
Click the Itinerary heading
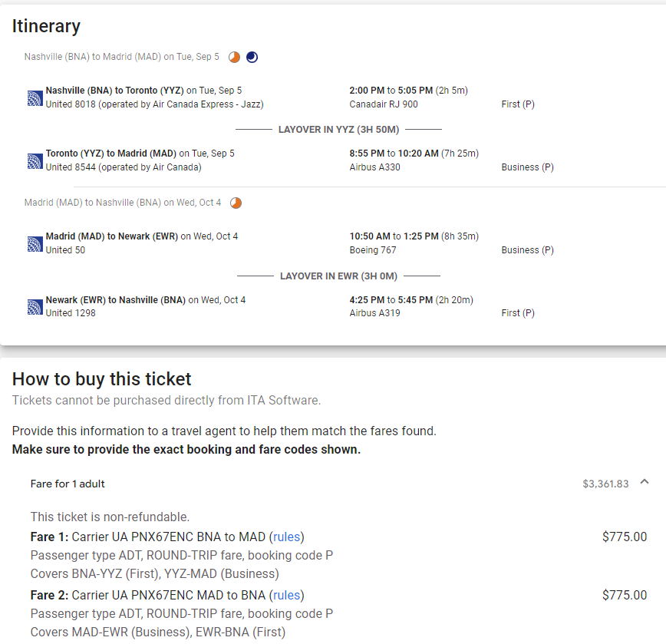[x=46, y=26]
